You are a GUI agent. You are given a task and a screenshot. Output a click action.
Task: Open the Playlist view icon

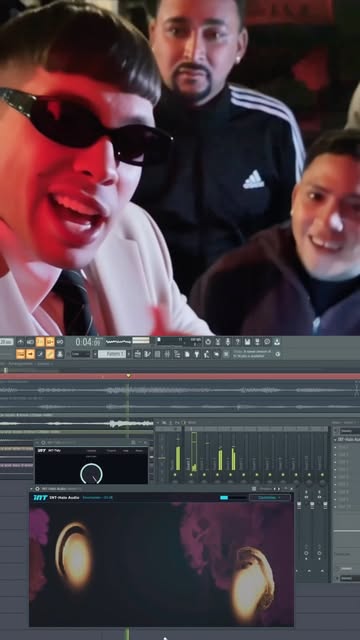(x=138, y=354)
